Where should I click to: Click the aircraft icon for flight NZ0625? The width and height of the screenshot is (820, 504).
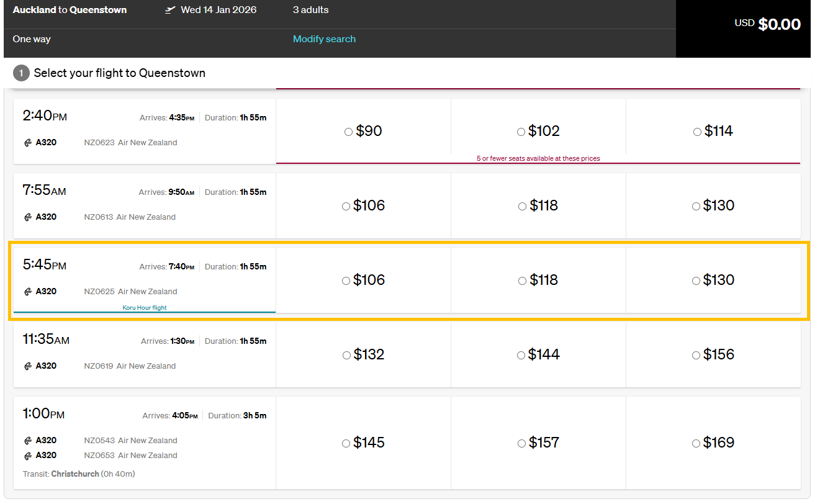click(x=28, y=292)
